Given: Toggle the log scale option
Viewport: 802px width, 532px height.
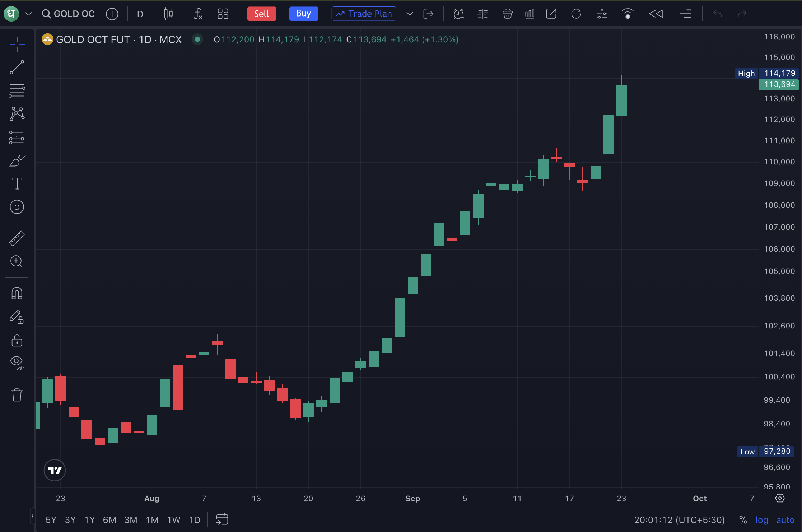Looking at the screenshot, I should pos(762,520).
